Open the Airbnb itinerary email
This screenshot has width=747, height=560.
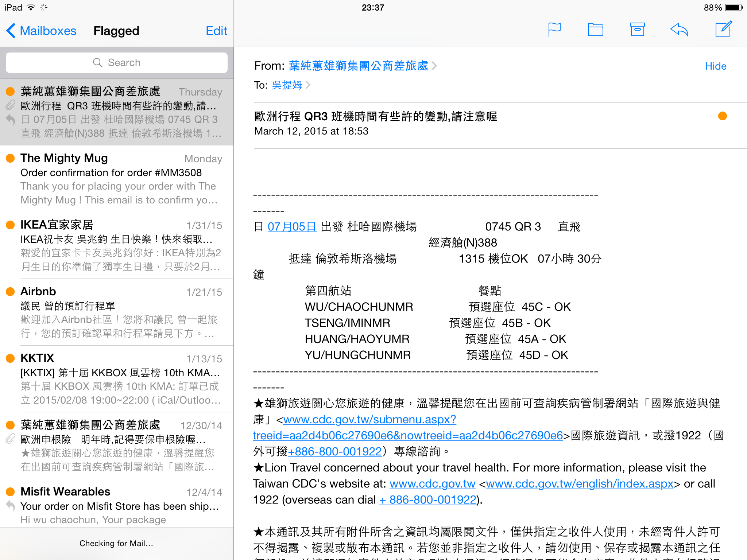[x=117, y=312]
